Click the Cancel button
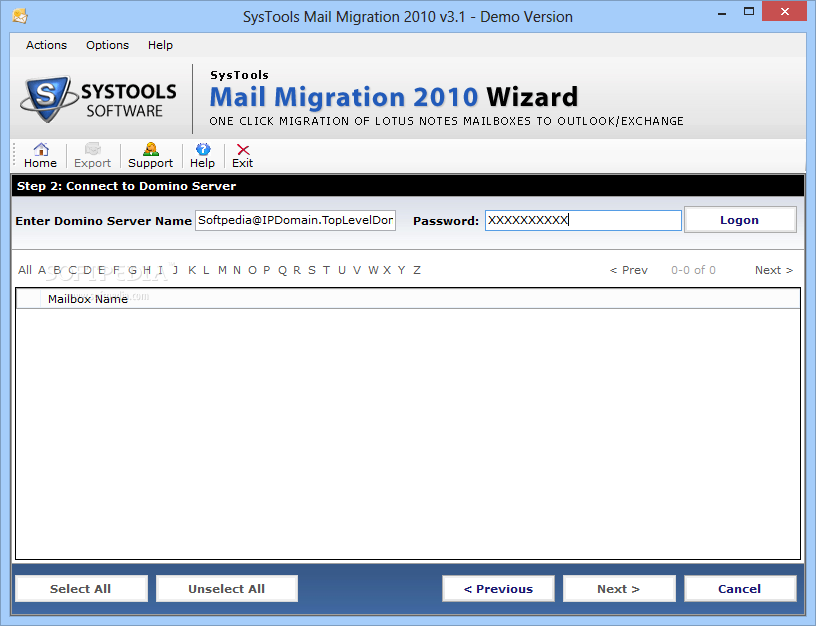This screenshot has width=816, height=626. [740, 589]
